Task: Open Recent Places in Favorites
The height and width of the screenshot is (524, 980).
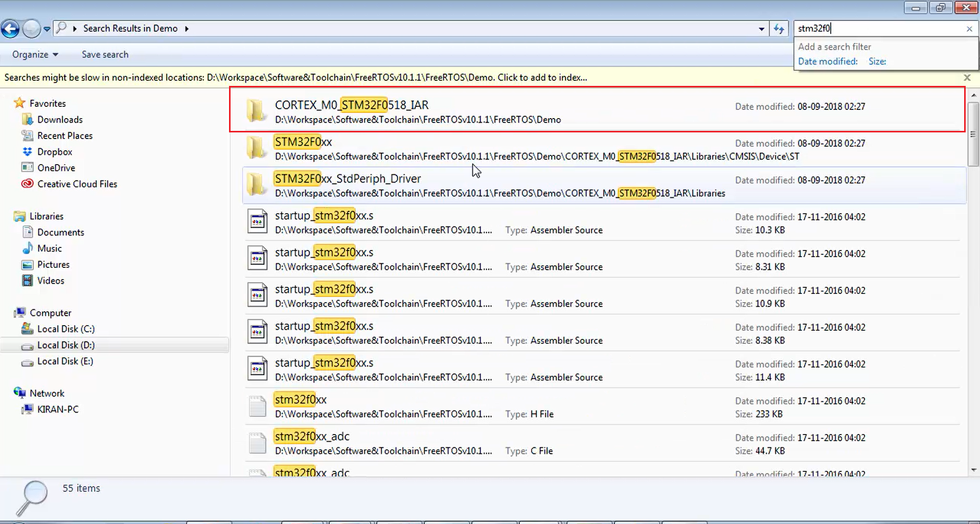Action: click(65, 135)
